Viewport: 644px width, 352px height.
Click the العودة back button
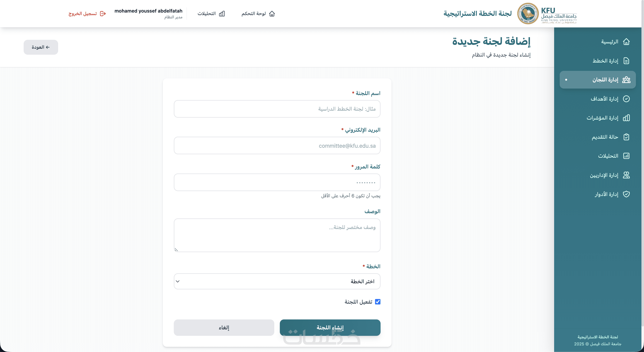(41, 47)
